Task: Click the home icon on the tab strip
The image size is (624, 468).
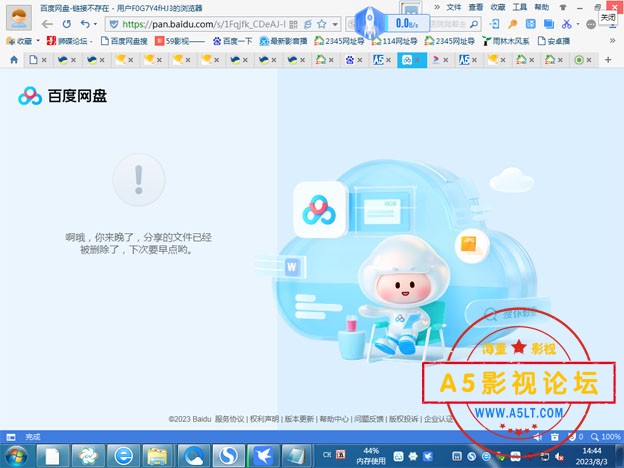Action: point(14,60)
